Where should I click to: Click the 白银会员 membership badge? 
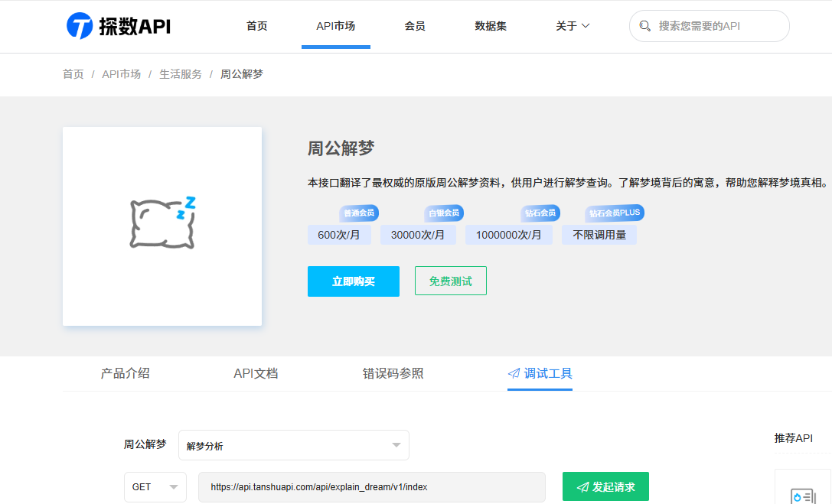pyautogui.click(x=444, y=213)
